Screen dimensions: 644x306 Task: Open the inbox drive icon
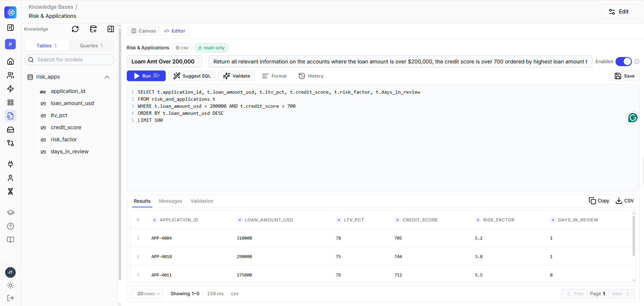tap(10, 130)
